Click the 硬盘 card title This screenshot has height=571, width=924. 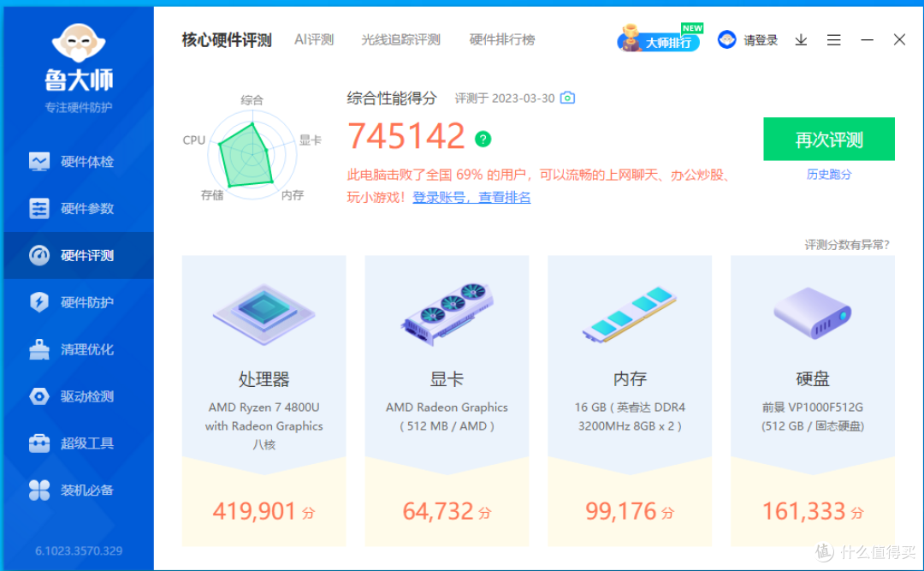[x=813, y=378]
